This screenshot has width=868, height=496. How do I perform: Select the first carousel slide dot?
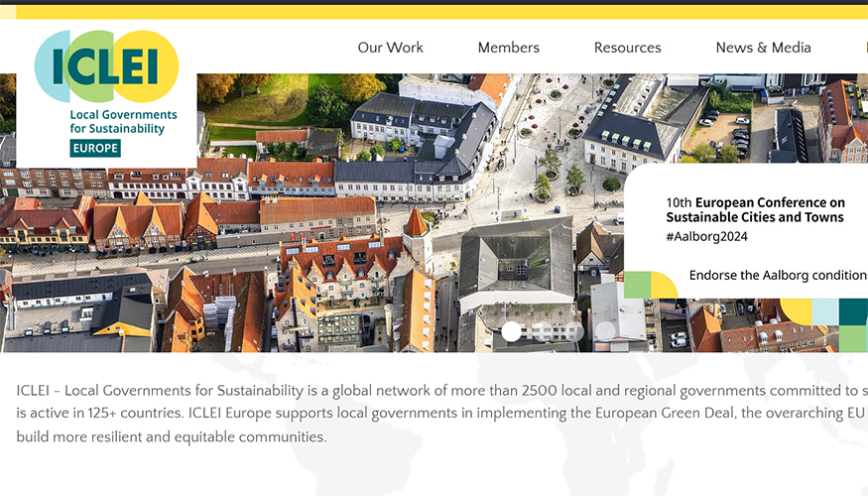tap(511, 331)
